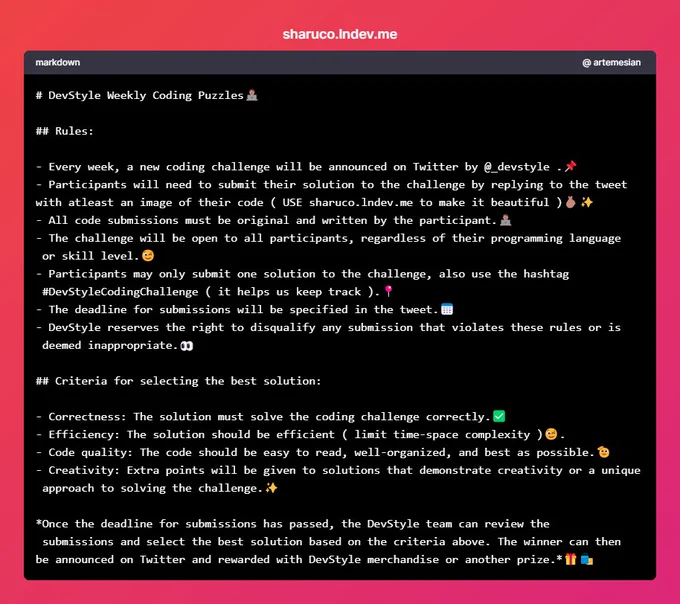Click the monocle face emoji after 'best as possible.'

pos(603,452)
